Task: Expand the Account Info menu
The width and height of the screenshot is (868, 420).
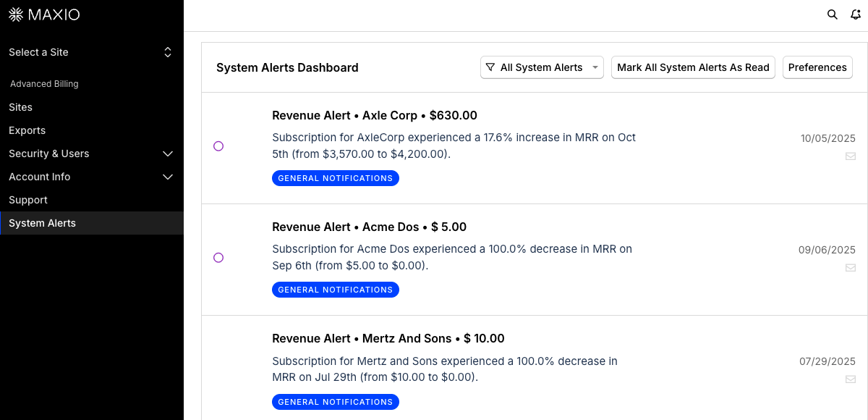Action: pyautogui.click(x=91, y=177)
